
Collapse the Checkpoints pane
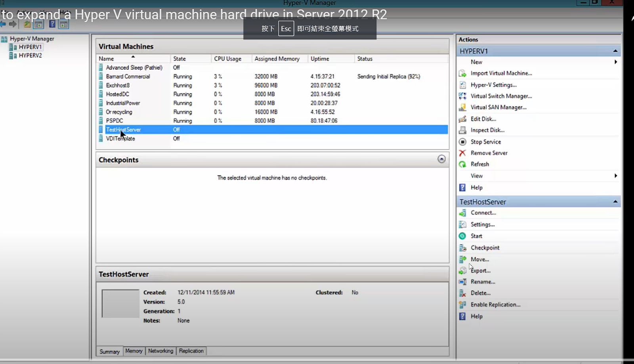click(441, 159)
